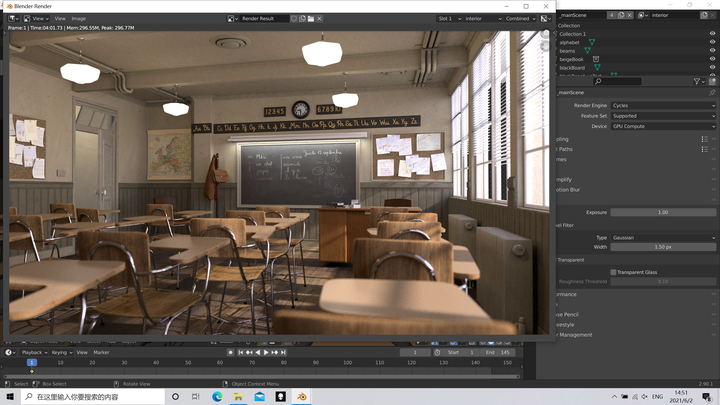Open the filter Type Gaussian dropdown
This screenshot has height=405, width=720.
click(663, 238)
